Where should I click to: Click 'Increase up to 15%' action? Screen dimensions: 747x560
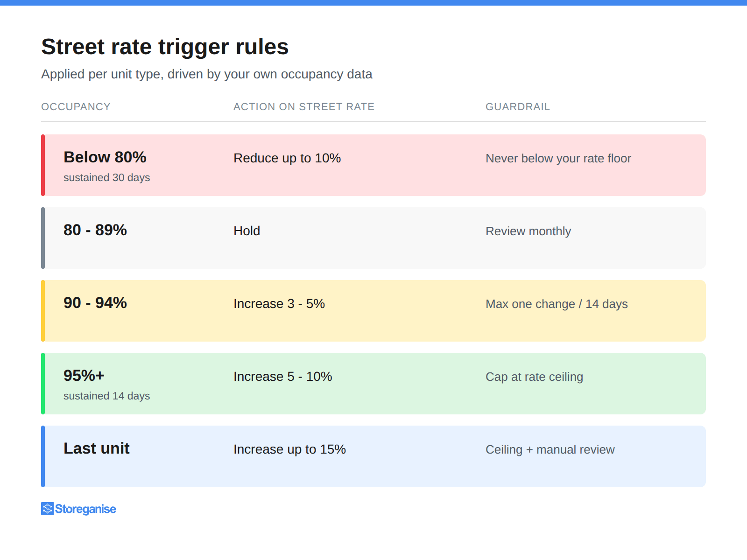[x=289, y=449]
